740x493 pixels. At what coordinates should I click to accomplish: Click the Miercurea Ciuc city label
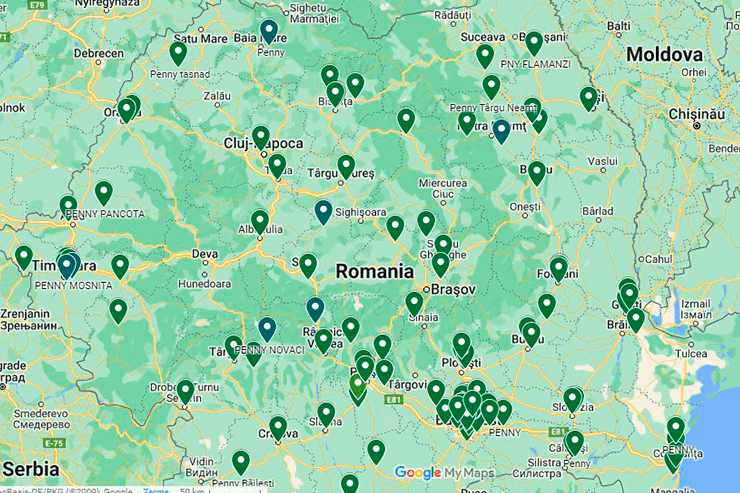pyautogui.click(x=443, y=188)
